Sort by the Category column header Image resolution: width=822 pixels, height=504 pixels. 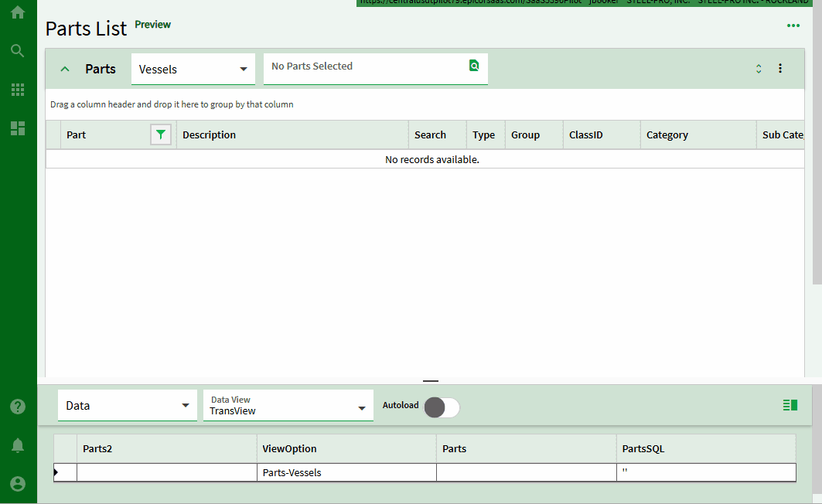point(698,135)
